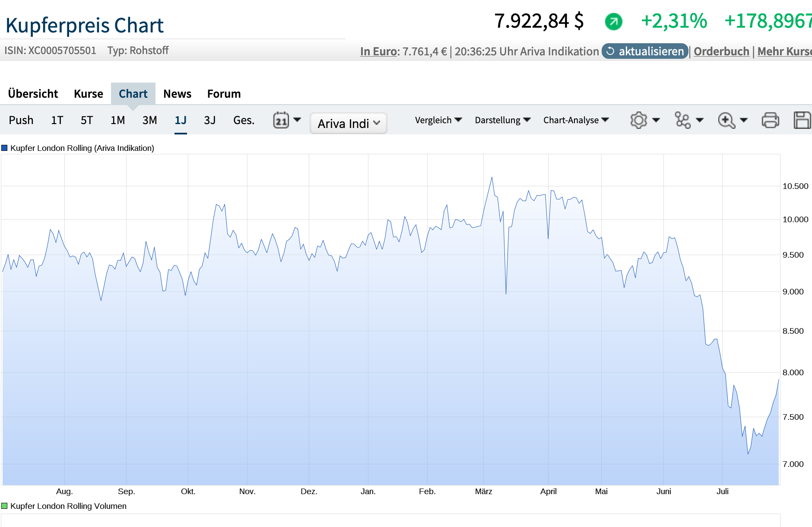Viewport: 812px width, 527px height.
Task: Click the Typ: Rohstoff label
Action: coord(138,50)
